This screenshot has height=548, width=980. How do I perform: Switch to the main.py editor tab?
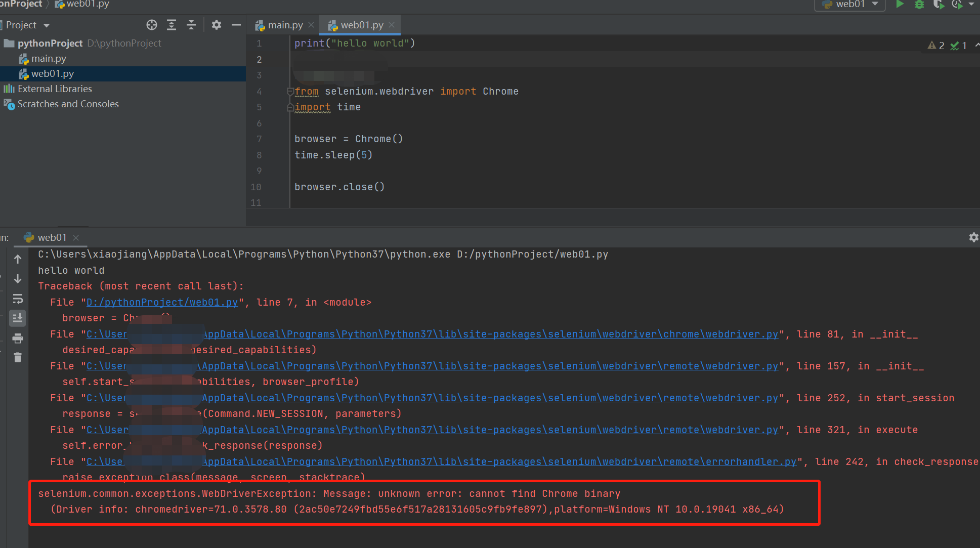click(285, 25)
